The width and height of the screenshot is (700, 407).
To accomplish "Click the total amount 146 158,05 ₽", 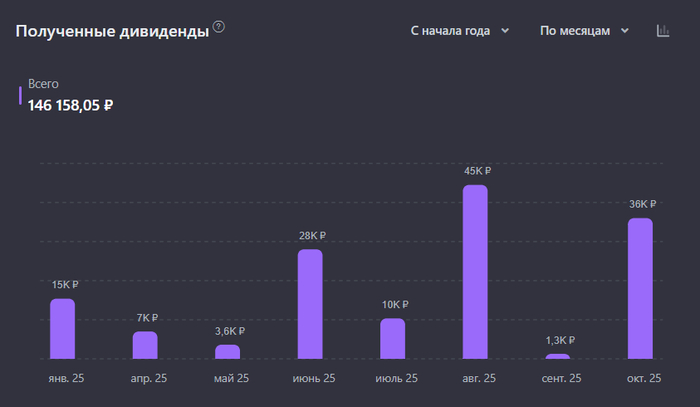I will 70,105.
